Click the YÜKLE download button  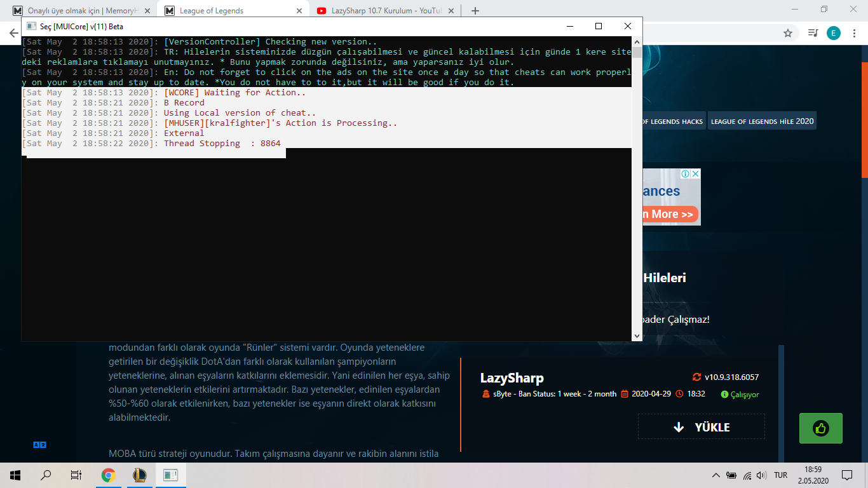coord(702,427)
